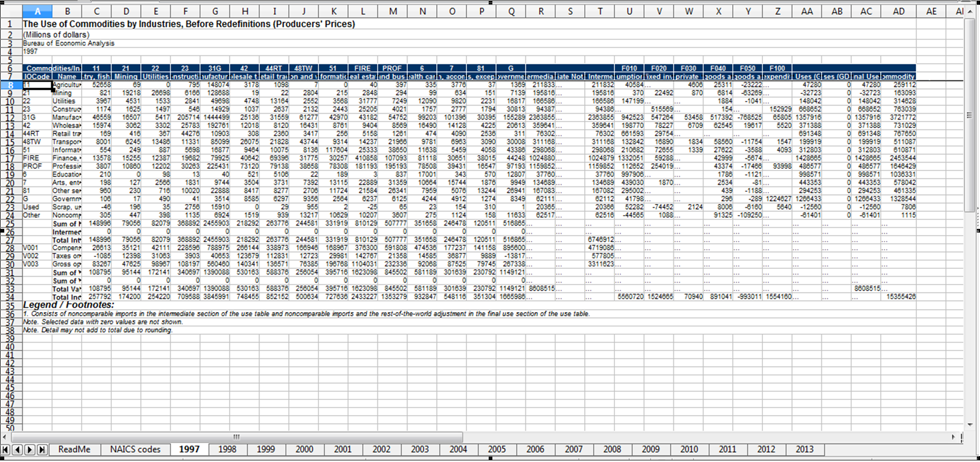The width and height of the screenshot is (980, 462).
Task: Select column L header
Action: (362, 11)
